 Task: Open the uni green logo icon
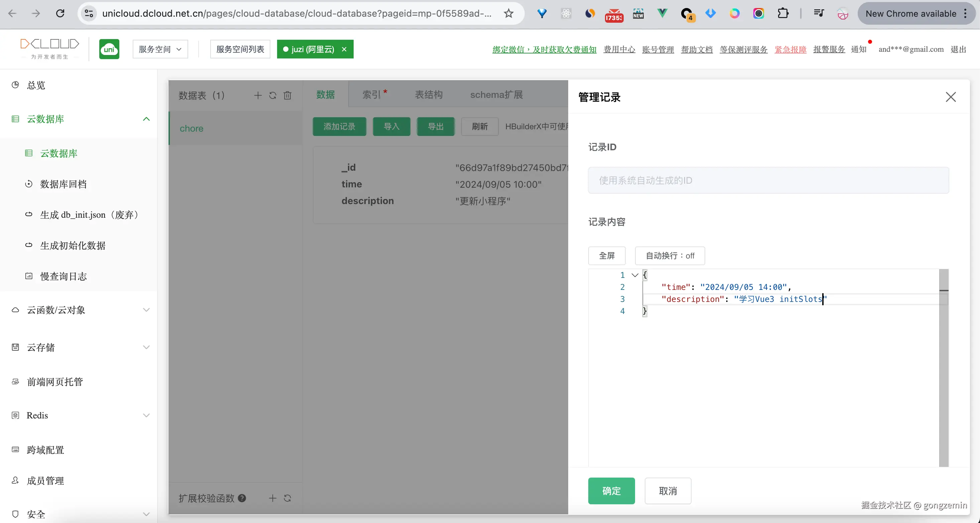tap(109, 49)
